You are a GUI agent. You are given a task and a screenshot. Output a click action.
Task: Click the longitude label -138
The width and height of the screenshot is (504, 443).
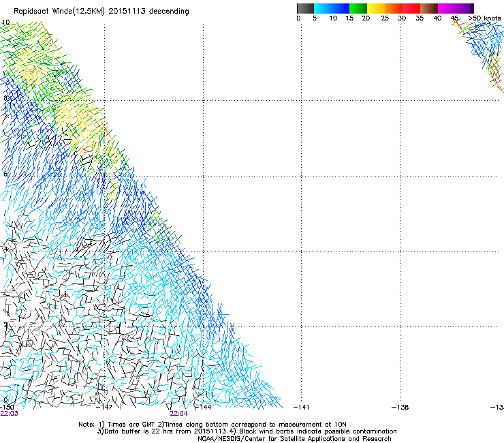(x=400, y=408)
